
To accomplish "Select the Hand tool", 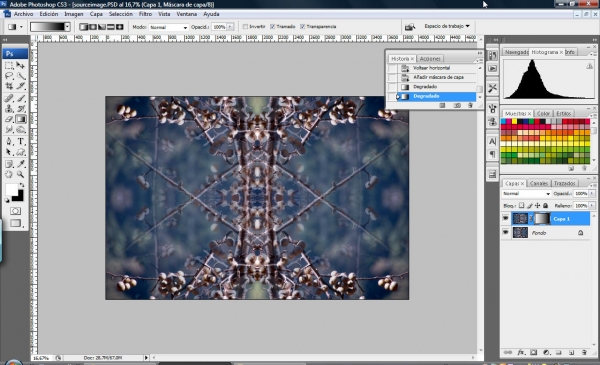I will click(x=9, y=174).
